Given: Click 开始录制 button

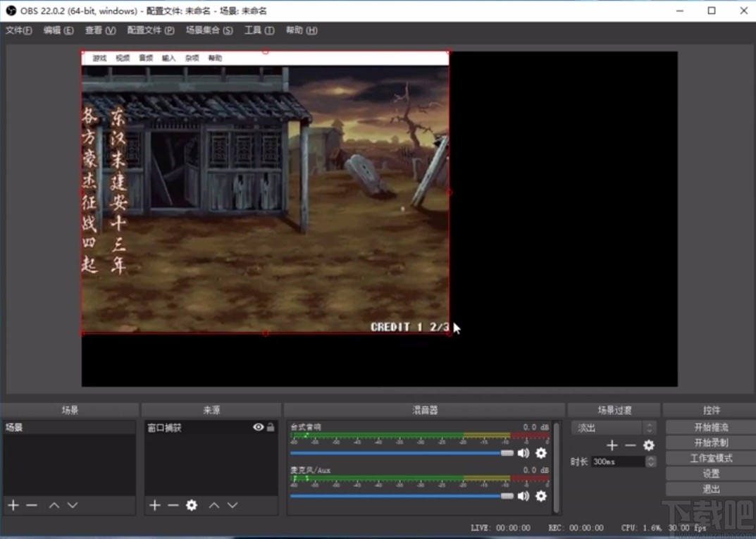Looking at the screenshot, I should [x=711, y=442].
